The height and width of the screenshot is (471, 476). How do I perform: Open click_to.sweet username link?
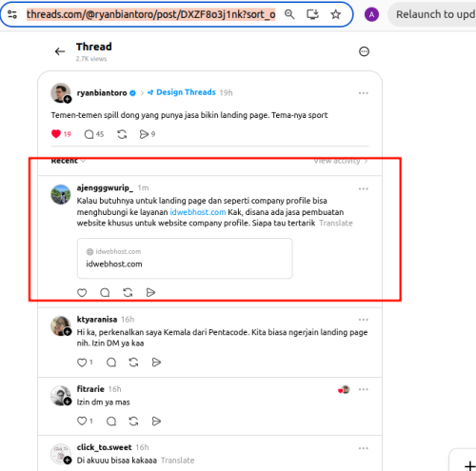(x=104, y=447)
